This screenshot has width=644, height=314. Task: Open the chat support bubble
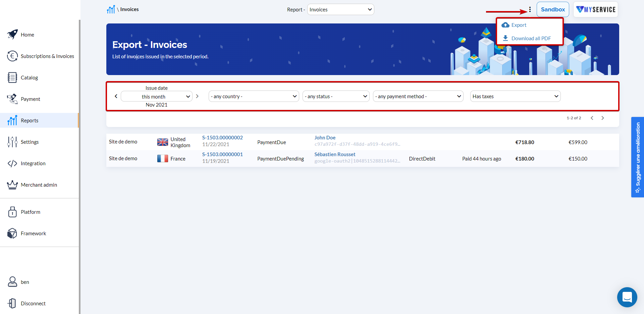(627, 297)
